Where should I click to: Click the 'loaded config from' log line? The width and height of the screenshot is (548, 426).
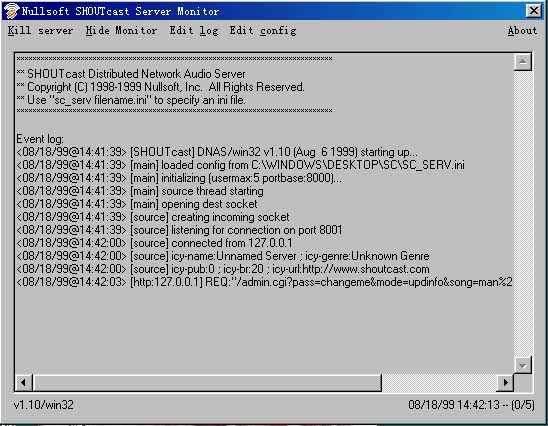240,165
